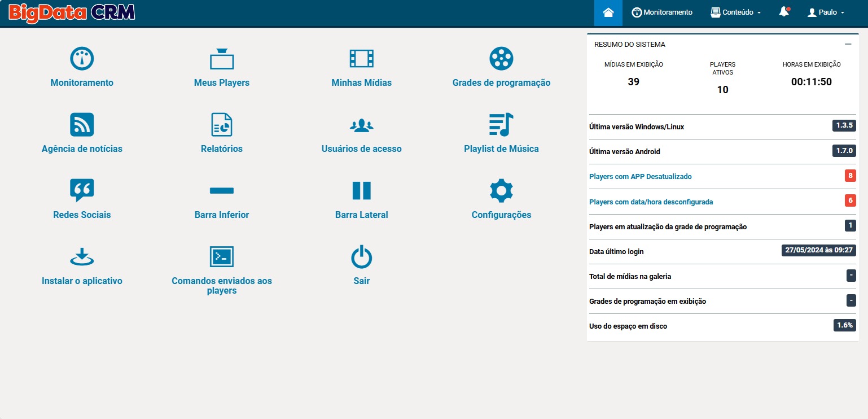
Task: Go to Home in top navbar
Action: pos(608,12)
